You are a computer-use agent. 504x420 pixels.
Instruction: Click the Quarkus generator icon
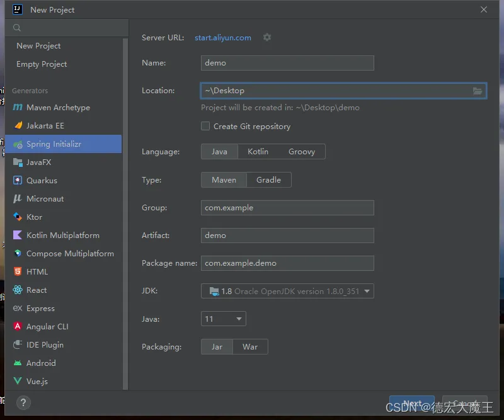point(18,180)
